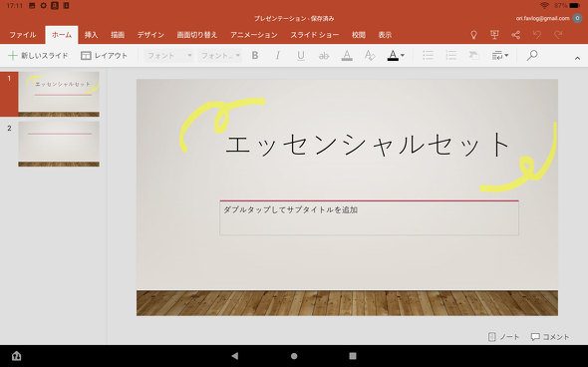This screenshot has height=367, width=588.
Task: Select slide 1 thumbnail
Action: click(x=59, y=94)
